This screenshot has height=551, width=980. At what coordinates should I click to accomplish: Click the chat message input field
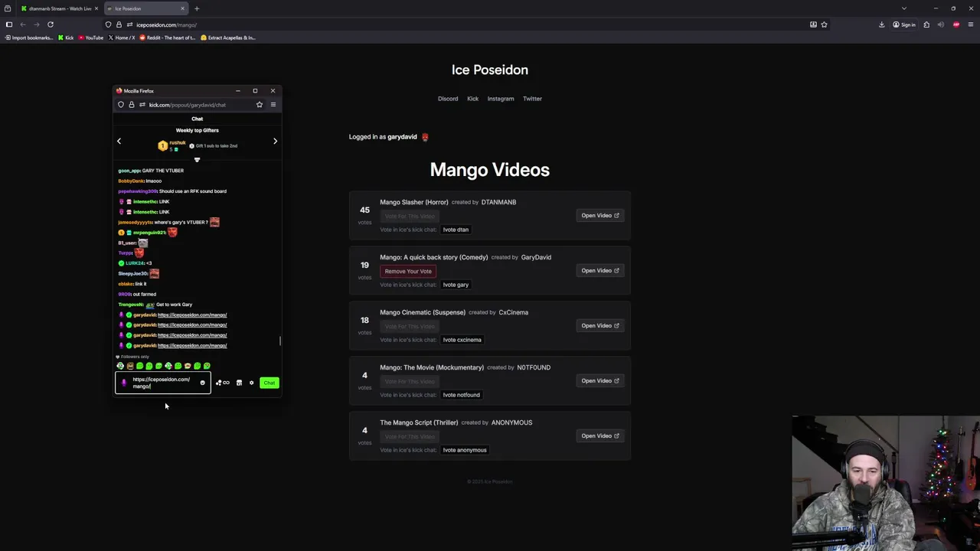point(164,383)
